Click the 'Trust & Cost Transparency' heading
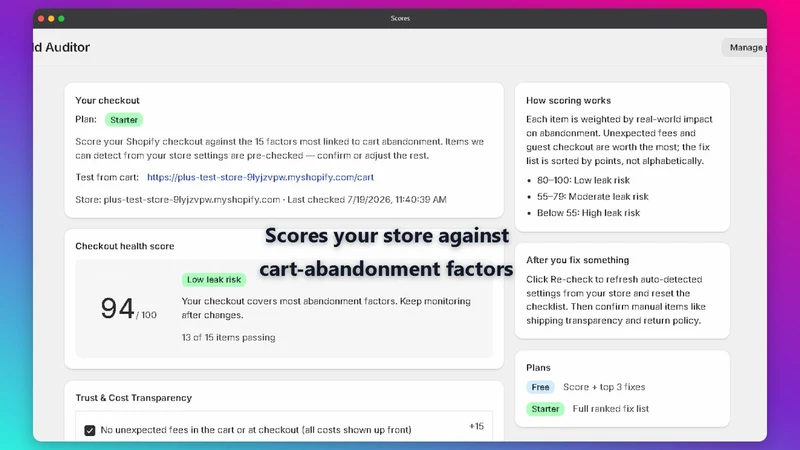This screenshot has height=450, width=800. [134, 398]
